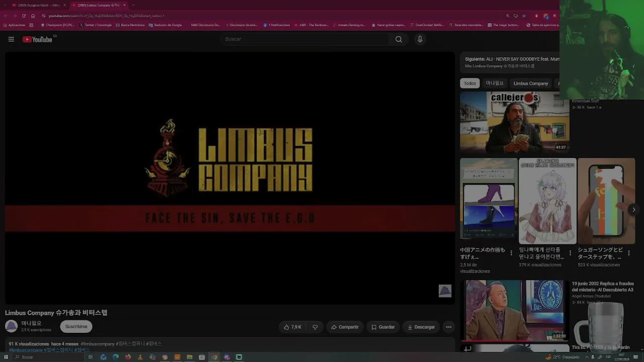Image resolution: width=644 pixels, height=362 pixels.
Task: Bookmark this page with the star
Action: (x=524, y=16)
